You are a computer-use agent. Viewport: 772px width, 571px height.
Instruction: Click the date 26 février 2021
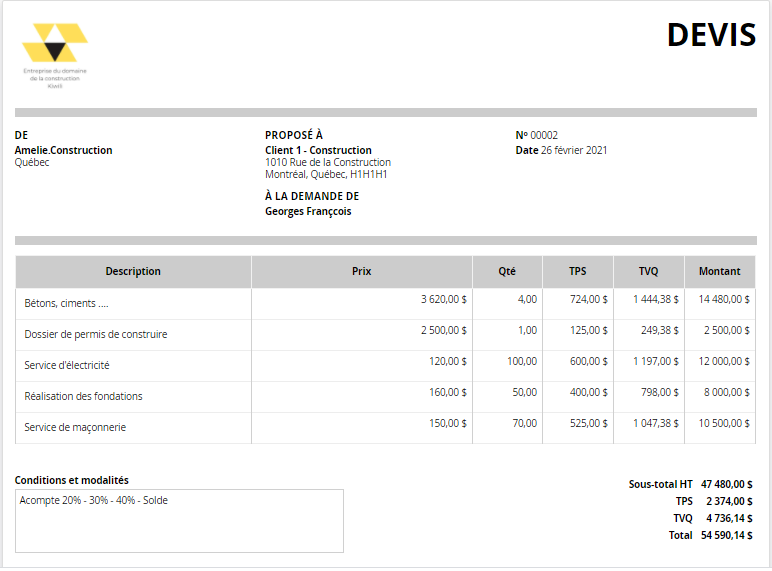pyautogui.click(x=574, y=150)
